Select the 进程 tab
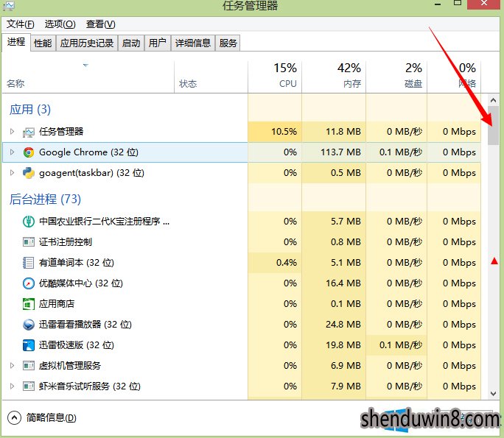Screen dimensions: 504x438 16,42
